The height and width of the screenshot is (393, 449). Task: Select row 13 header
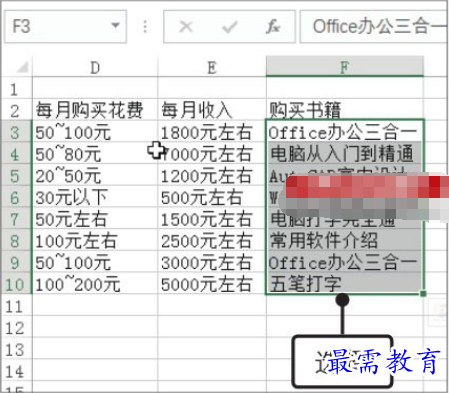coord(16,349)
